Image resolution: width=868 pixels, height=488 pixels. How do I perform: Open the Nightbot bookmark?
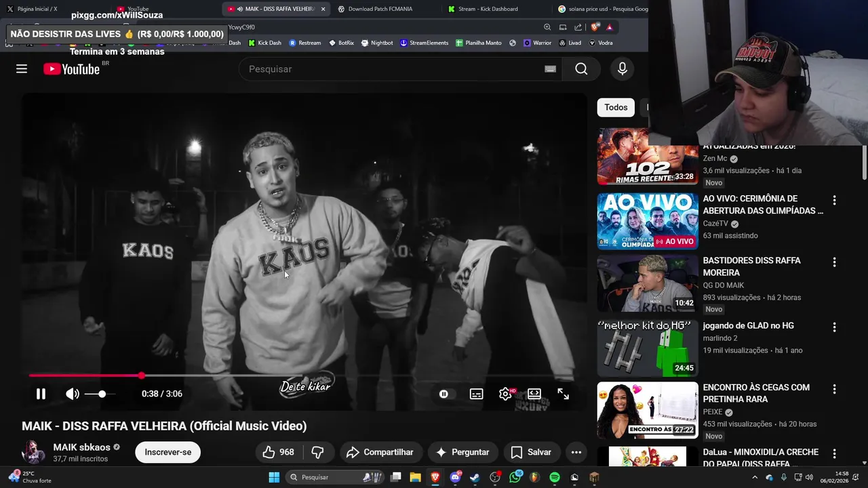pos(377,43)
